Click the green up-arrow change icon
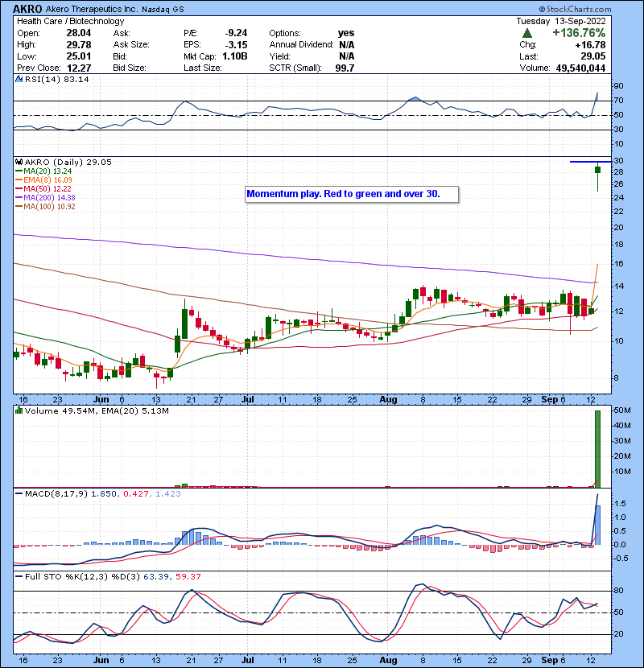Viewport: 644px width, 668px height. 526,33
